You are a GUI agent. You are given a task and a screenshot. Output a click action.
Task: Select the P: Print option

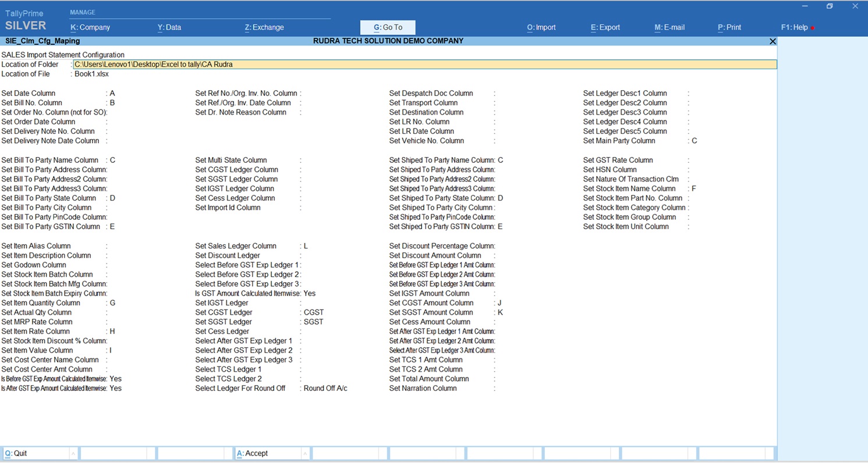tap(729, 27)
